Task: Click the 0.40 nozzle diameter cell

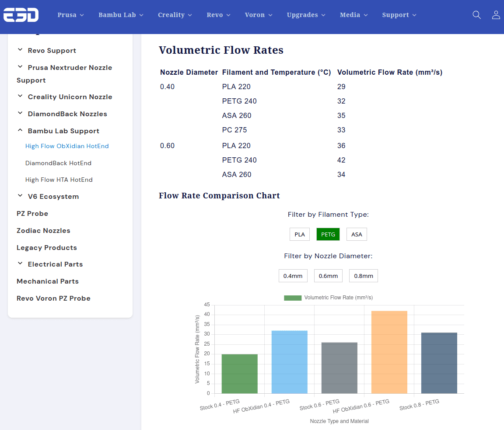Action: click(167, 87)
